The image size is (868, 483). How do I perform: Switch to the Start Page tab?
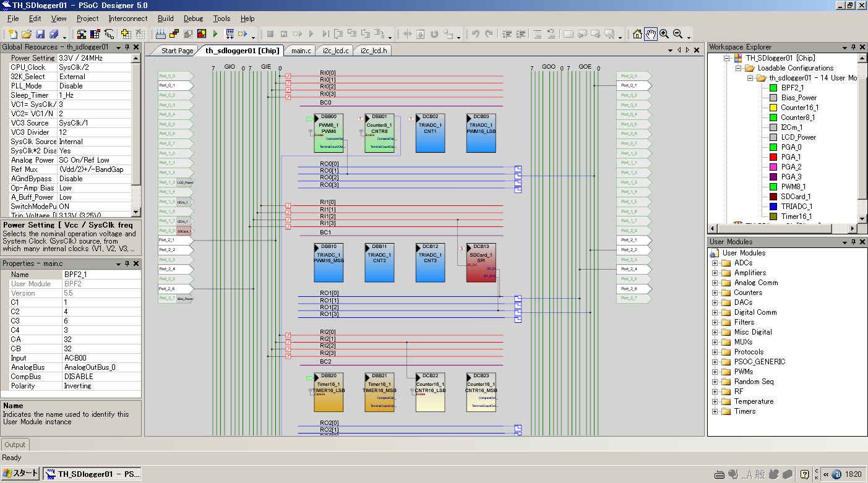177,51
